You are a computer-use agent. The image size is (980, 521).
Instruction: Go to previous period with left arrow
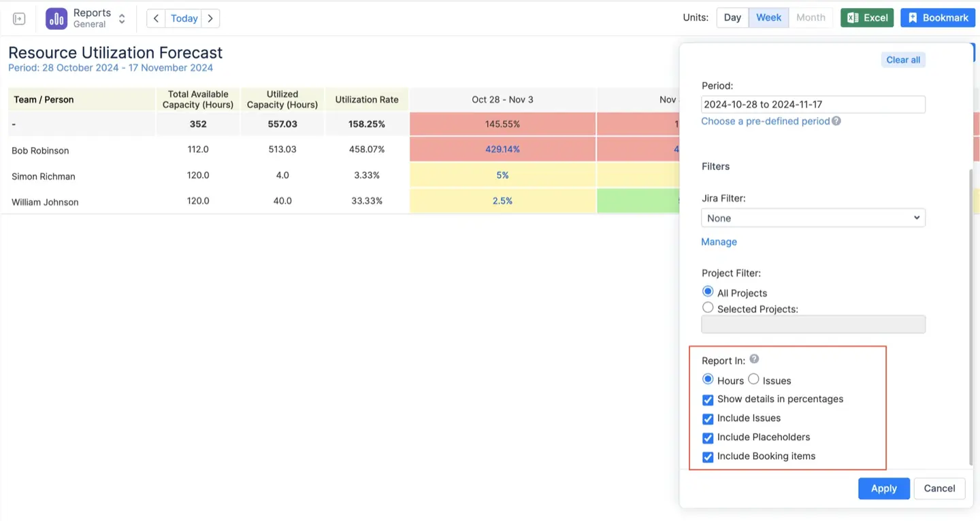pos(155,18)
